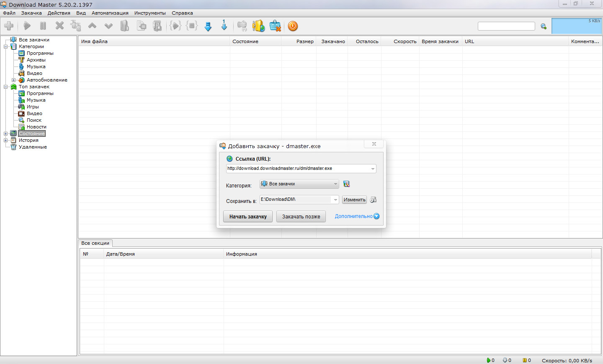Click the down-arrow queued status bar icon

pos(505,360)
